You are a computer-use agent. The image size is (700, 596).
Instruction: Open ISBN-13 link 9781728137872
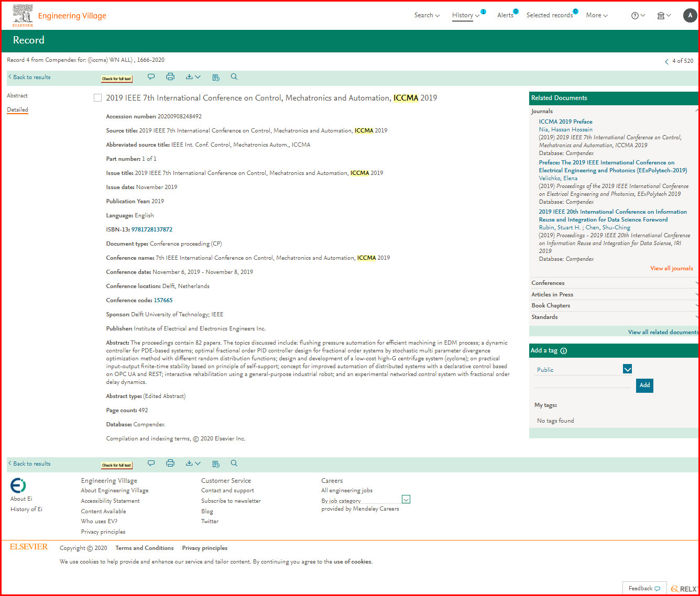(152, 229)
